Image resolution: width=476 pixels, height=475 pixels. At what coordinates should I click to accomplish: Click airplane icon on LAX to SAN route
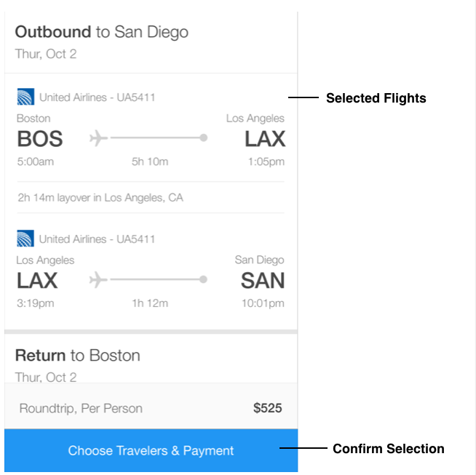[98, 279]
